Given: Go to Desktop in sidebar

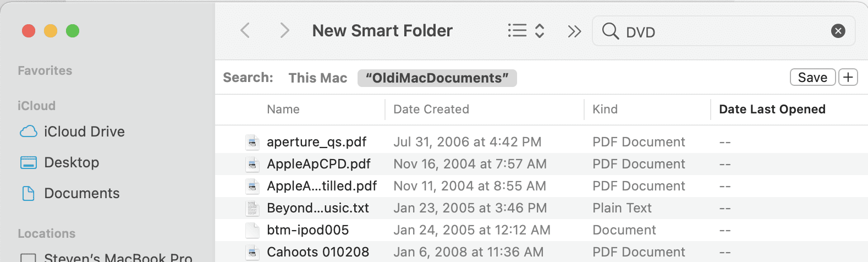Looking at the screenshot, I should [72, 162].
